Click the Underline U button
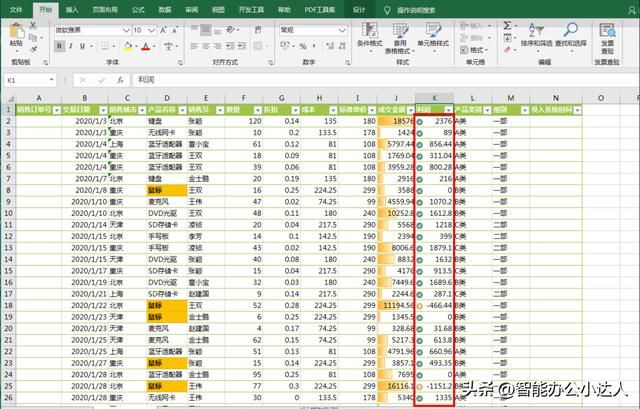 [82, 46]
